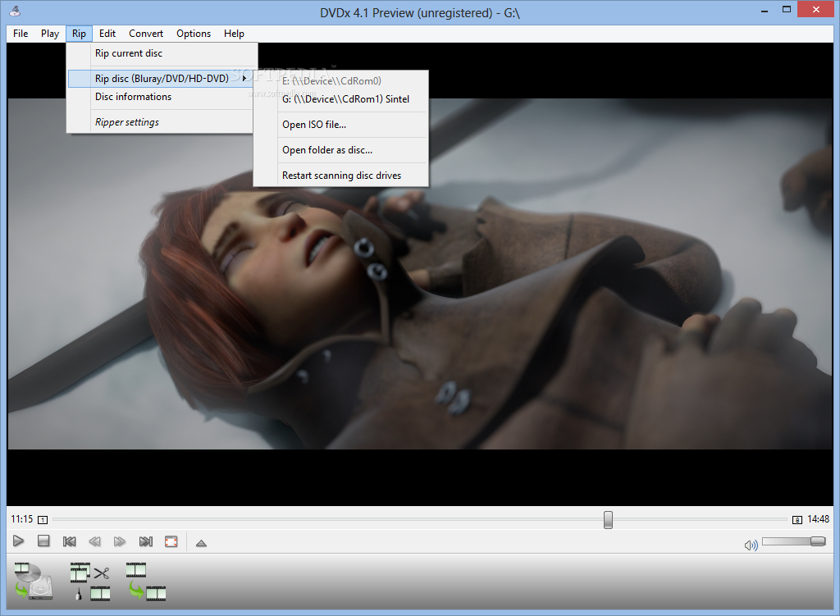Click the 11:15 elapsed time display

(22, 519)
